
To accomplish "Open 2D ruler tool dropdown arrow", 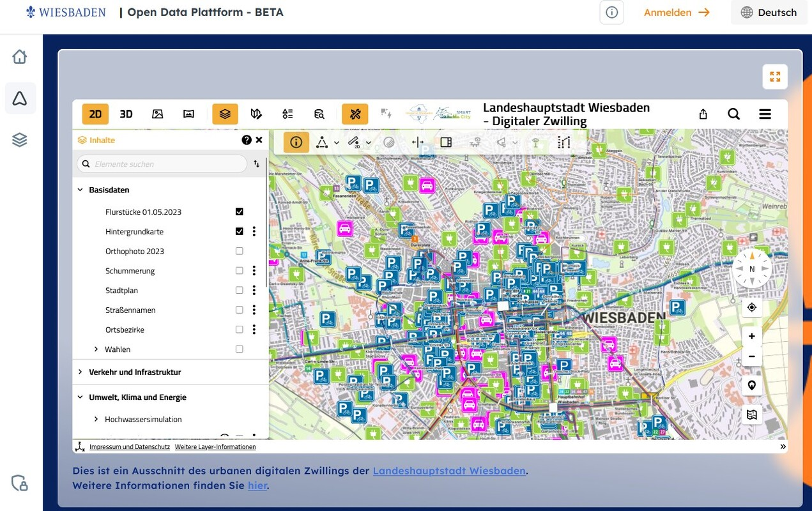I will point(369,143).
